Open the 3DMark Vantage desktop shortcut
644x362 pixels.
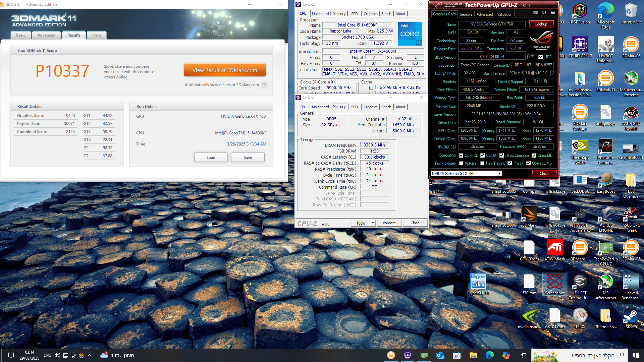tap(580, 118)
